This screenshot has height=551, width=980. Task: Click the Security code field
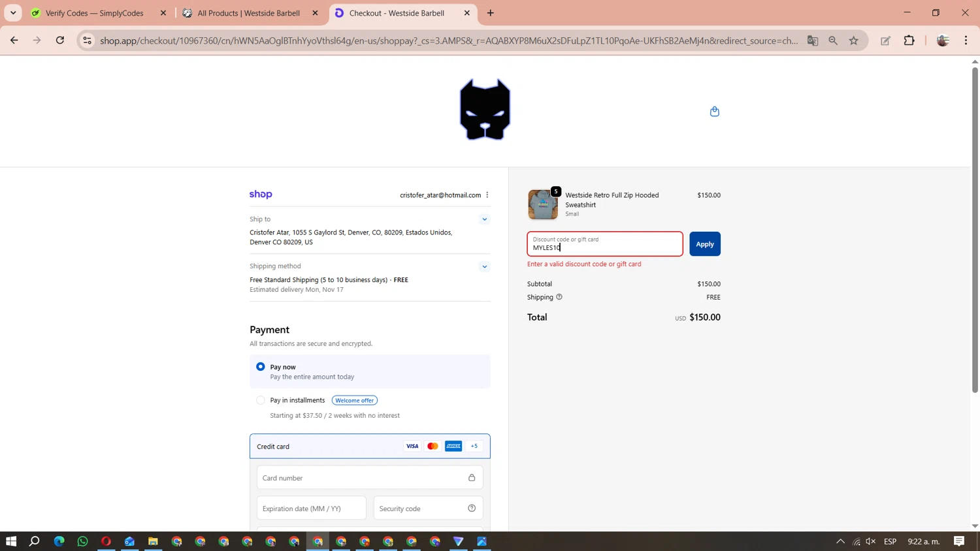coord(428,508)
